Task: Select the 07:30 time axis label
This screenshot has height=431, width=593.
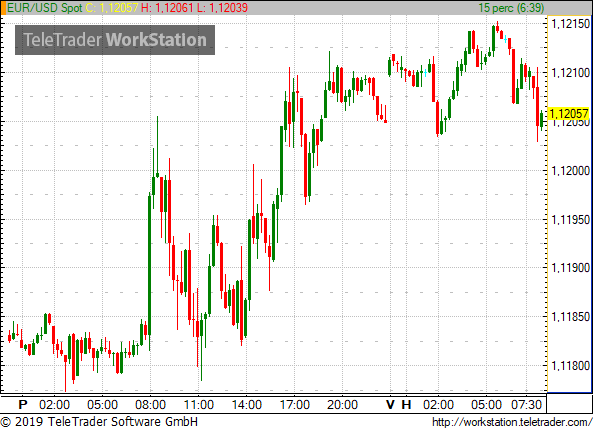Action: [526, 405]
